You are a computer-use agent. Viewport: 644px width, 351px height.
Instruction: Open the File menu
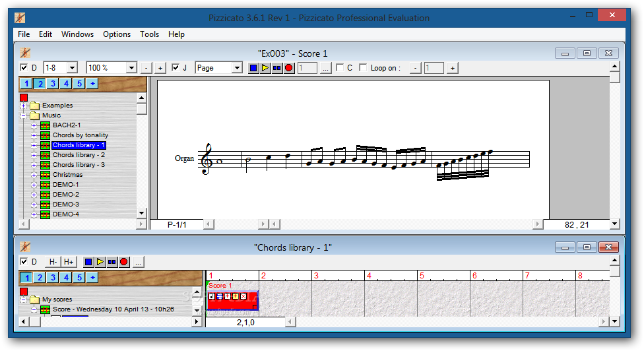click(x=24, y=34)
